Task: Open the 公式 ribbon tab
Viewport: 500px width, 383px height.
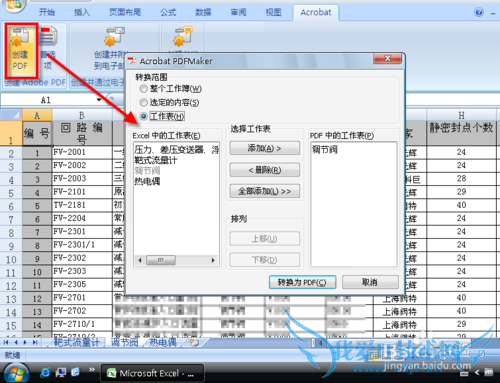Action: pos(168,13)
